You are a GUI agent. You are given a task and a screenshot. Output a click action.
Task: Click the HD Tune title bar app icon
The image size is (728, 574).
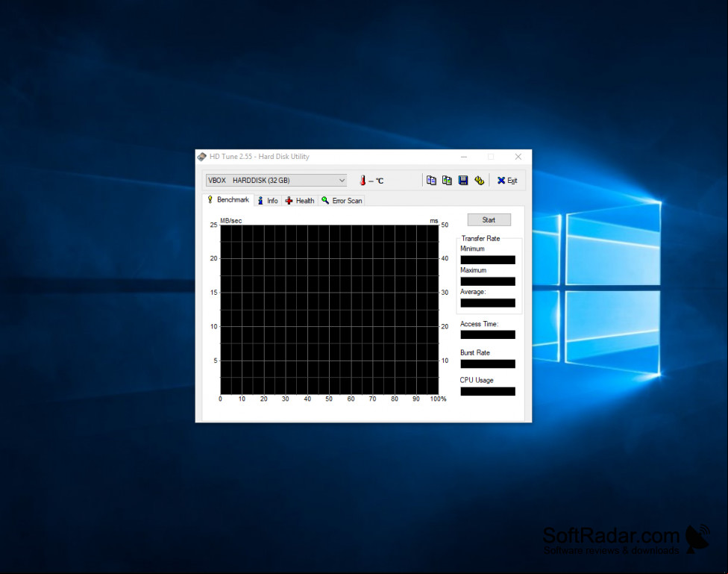[202, 157]
